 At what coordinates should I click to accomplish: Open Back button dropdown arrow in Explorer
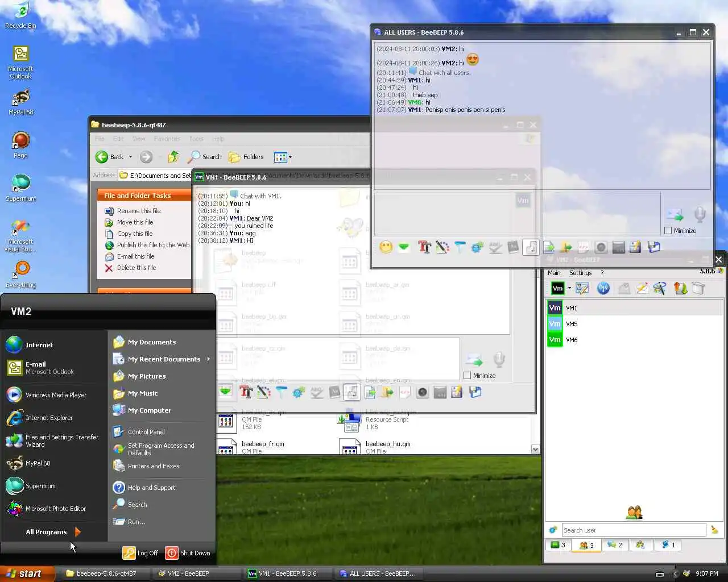point(130,157)
